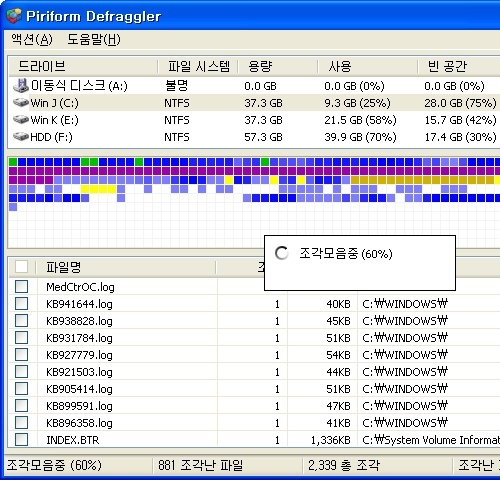The width and height of the screenshot is (500, 480).
Task: Click the spinner icon in the 조각모음중 popup
Action: point(282,253)
